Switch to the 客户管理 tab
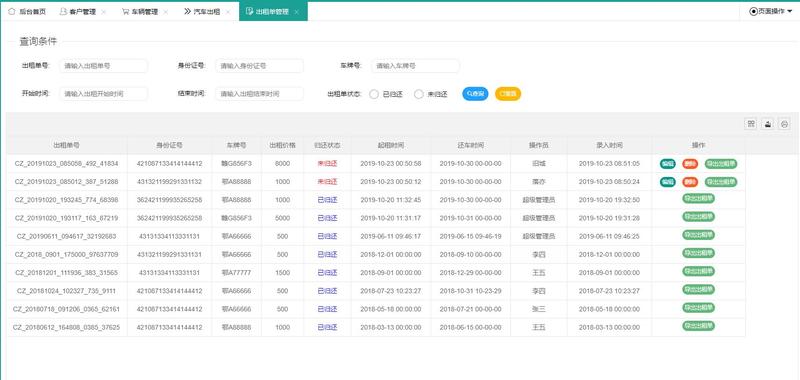800x380 pixels. (x=78, y=11)
